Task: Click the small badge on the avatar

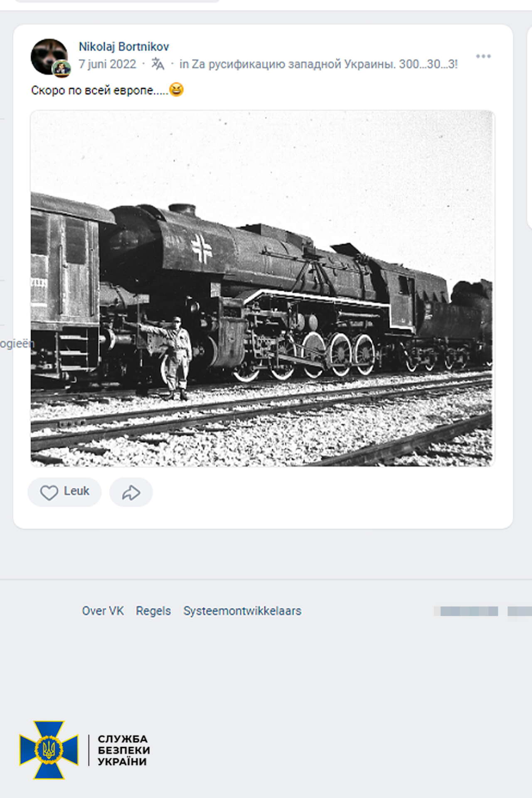Action: click(62, 69)
